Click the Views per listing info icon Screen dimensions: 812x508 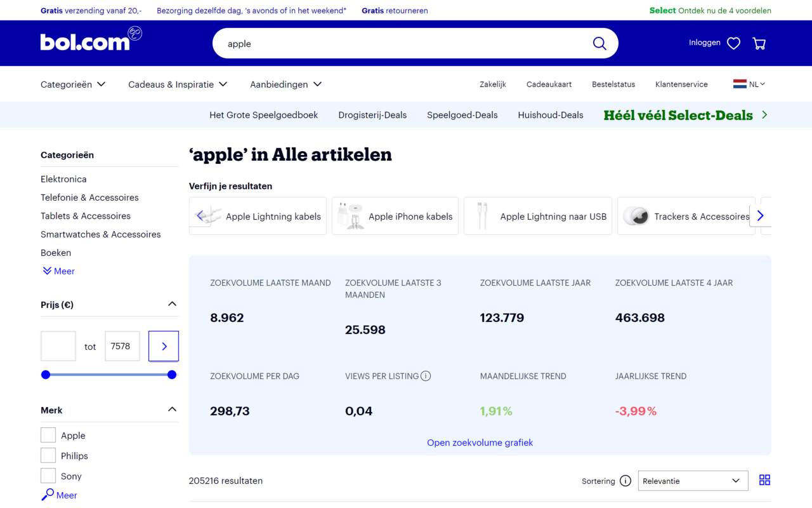click(426, 376)
